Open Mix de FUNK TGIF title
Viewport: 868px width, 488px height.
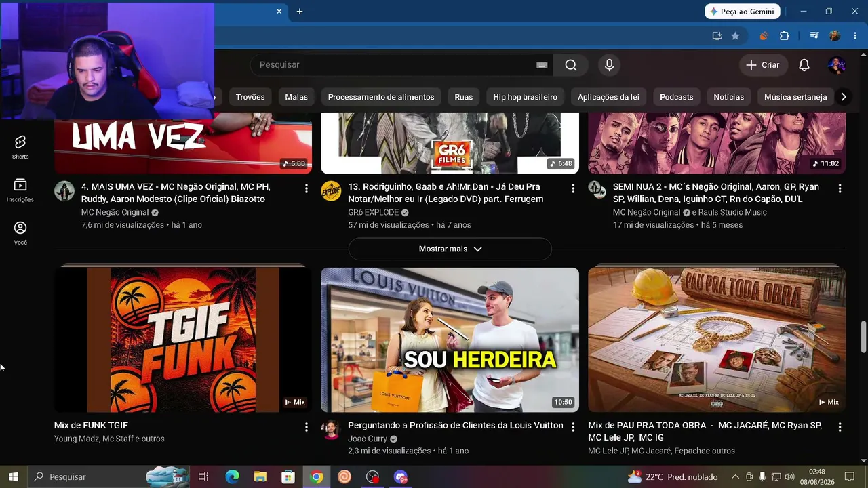(x=91, y=426)
